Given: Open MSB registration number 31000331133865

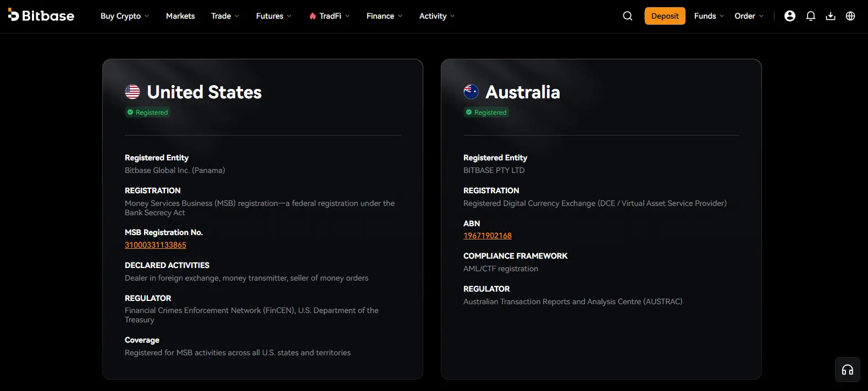Looking at the screenshot, I should [x=156, y=245].
